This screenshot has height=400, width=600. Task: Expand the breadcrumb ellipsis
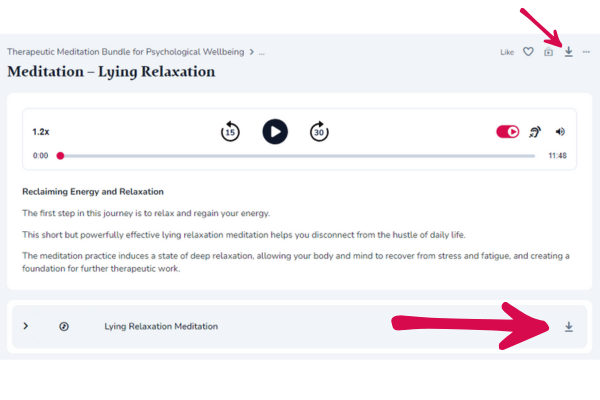click(x=262, y=51)
